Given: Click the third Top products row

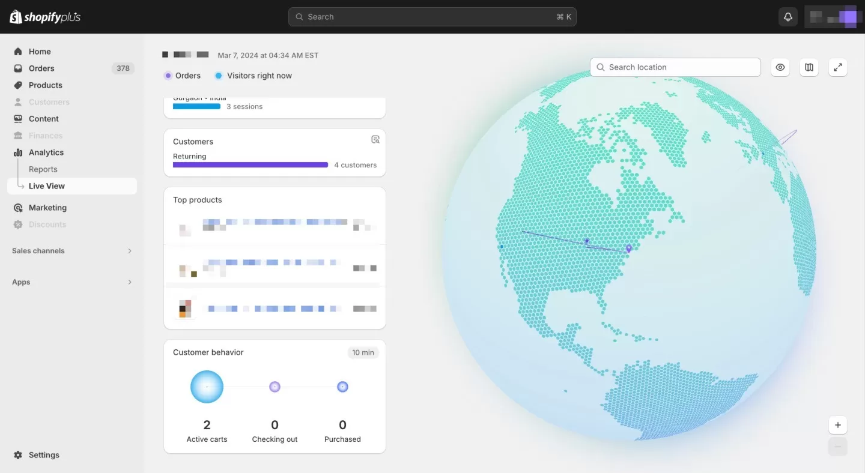Looking at the screenshot, I should [275, 308].
